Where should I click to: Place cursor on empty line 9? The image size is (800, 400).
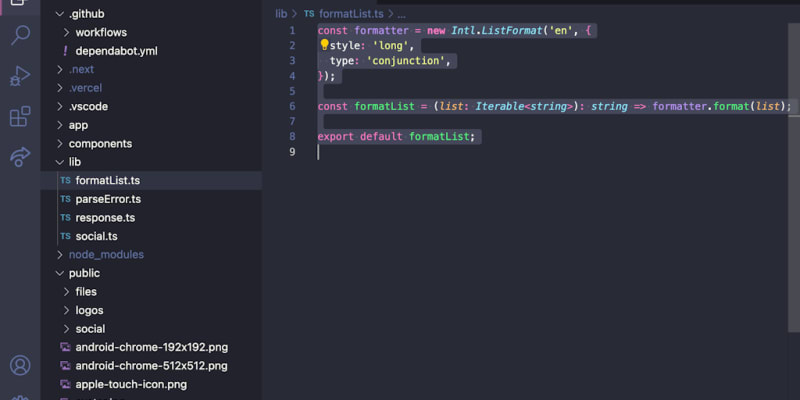click(400, 152)
